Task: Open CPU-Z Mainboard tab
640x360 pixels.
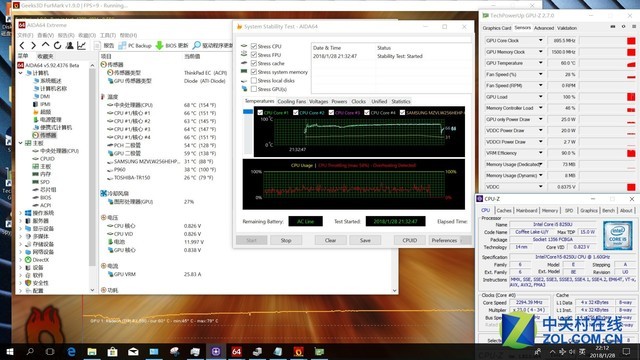Action: click(526, 211)
